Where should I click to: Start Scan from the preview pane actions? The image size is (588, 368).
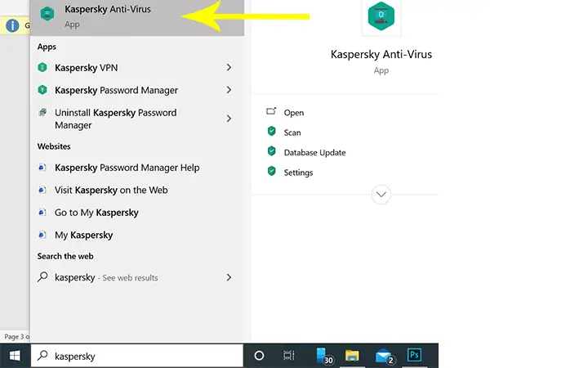pyautogui.click(x=292, y=132)
